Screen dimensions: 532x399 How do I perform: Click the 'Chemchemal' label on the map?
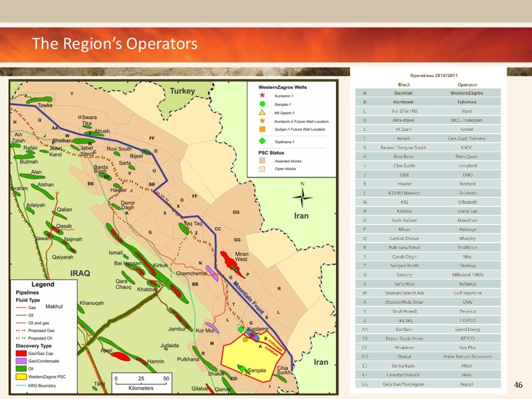pos(192,273)
